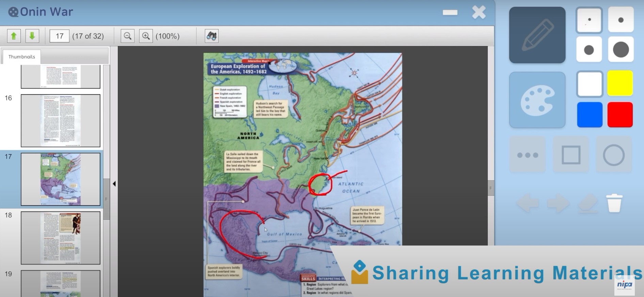
Task: Select the circle shape tool
Action: click(614, 155)
